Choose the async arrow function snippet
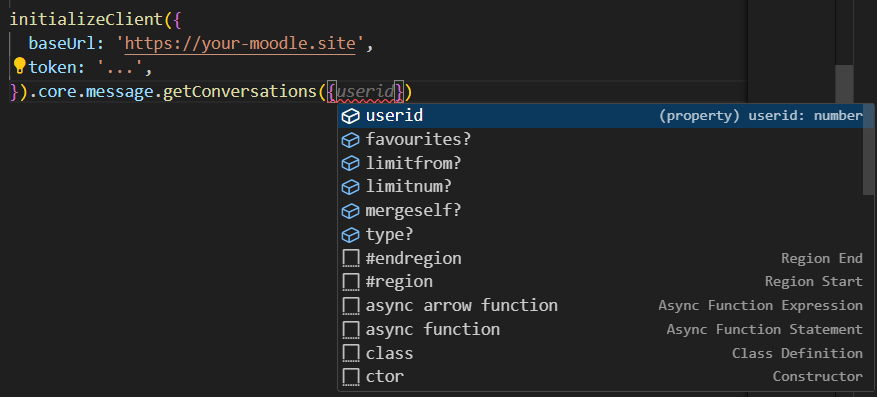Screen dimensions: 877x397 pos(601,306)
